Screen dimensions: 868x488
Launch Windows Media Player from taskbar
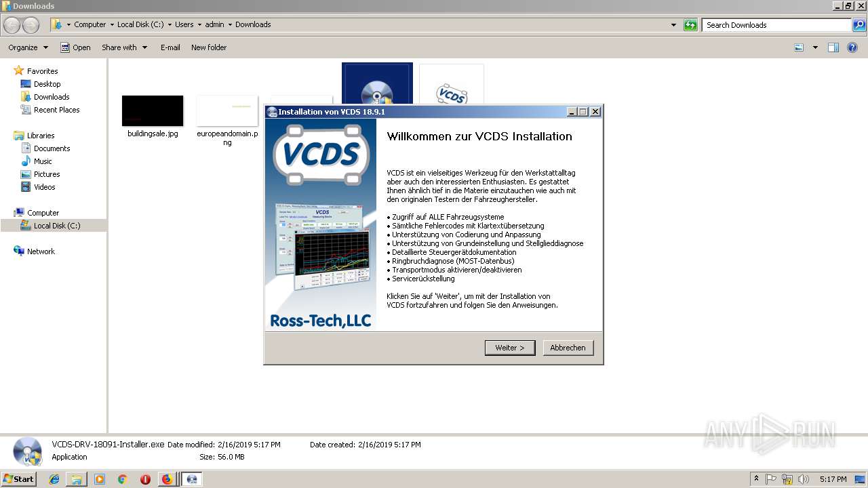[x=100, y=479]
